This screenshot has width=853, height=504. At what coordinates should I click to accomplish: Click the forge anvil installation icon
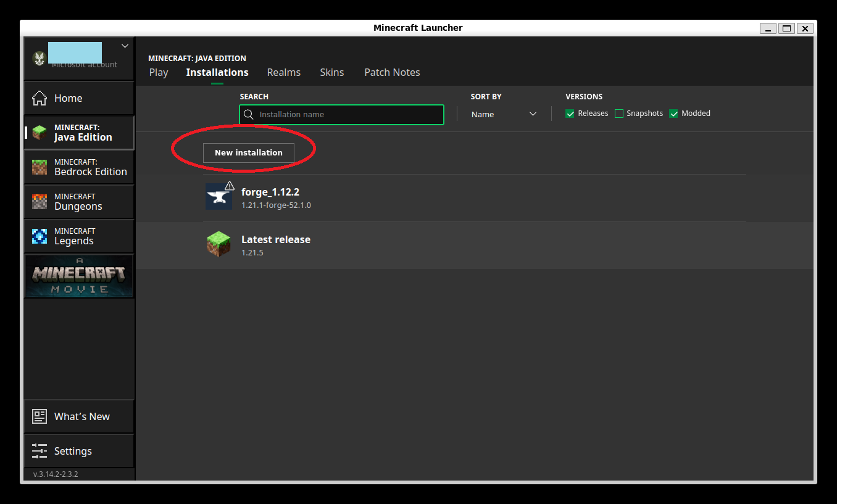click(x=218, y=197)
